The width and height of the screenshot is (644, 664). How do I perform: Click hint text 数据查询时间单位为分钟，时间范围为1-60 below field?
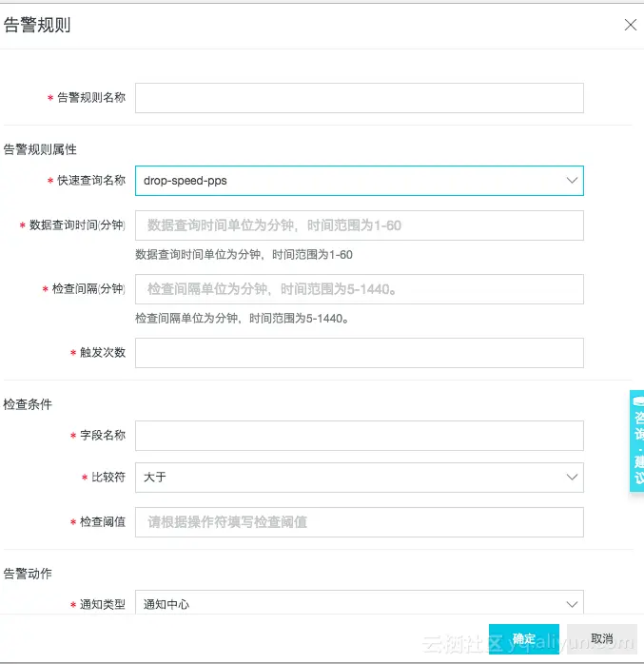[x=244, y=255]
